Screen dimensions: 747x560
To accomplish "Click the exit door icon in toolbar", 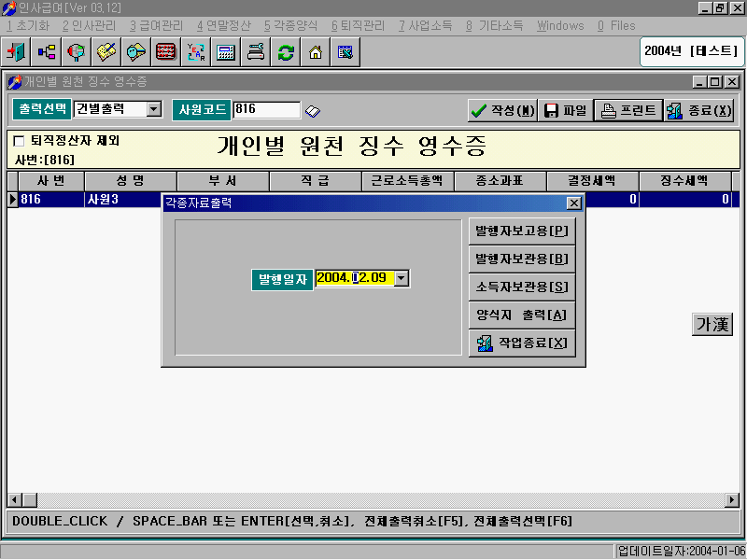I will pos(16,52).
